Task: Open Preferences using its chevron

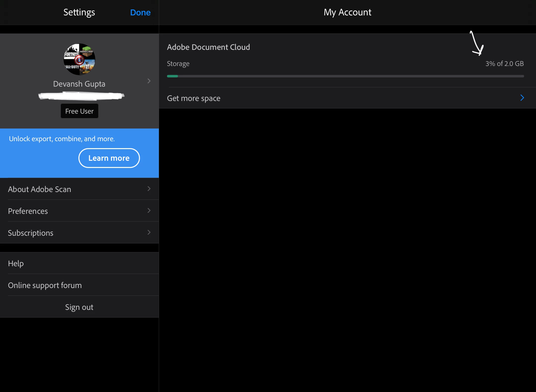Action: coord(149,211)
